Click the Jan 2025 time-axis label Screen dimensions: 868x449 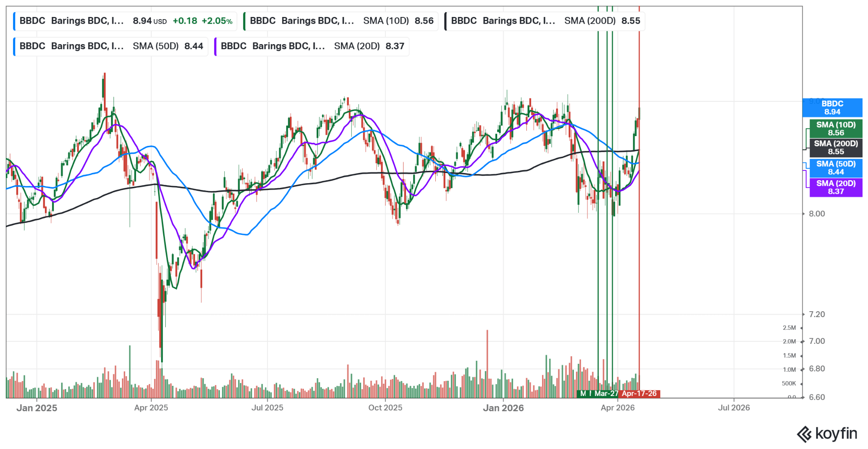(37, 408)
